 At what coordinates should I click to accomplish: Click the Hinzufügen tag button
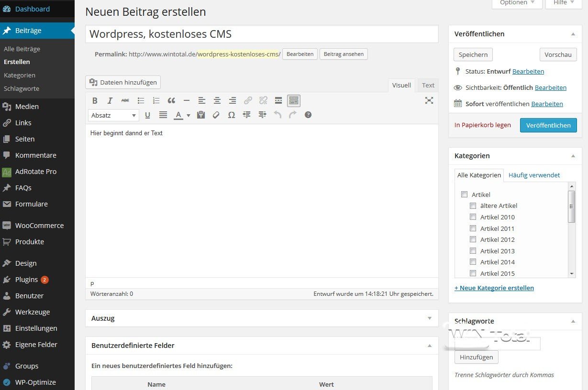[476, 357]
